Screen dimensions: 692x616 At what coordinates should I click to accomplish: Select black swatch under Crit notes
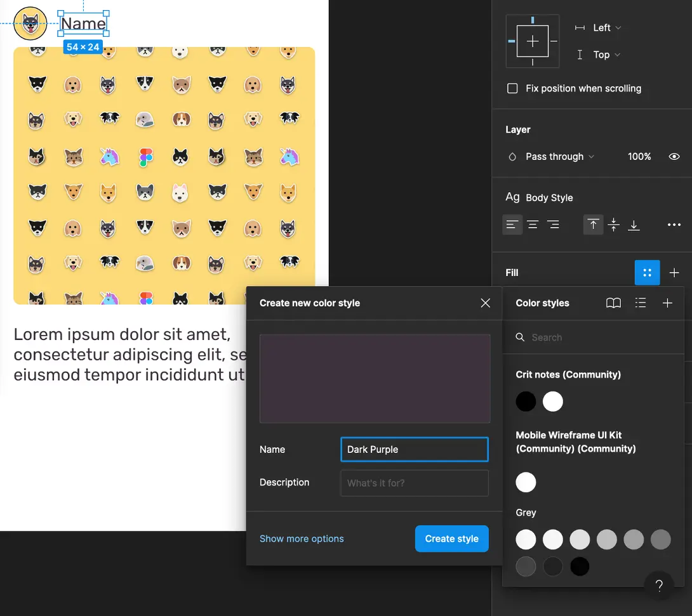[x=526, y=402]
